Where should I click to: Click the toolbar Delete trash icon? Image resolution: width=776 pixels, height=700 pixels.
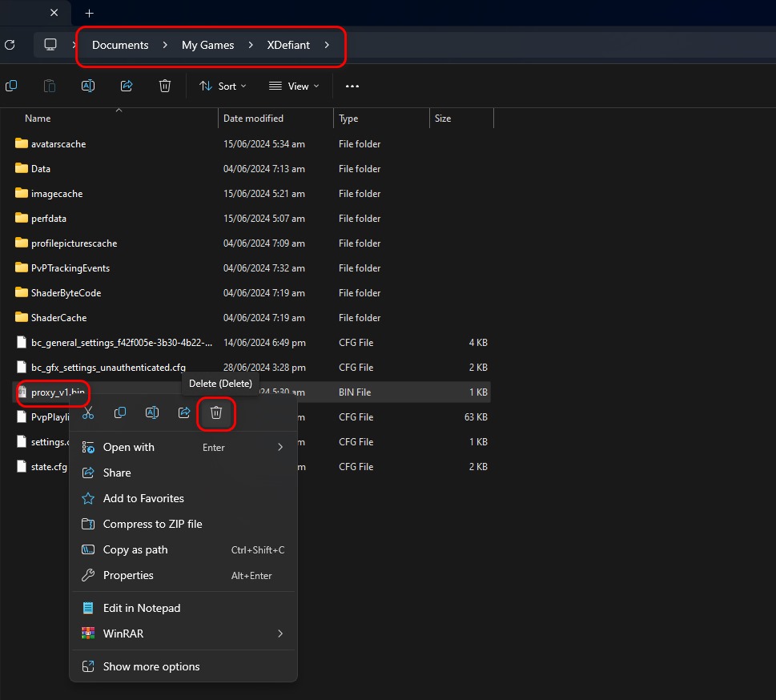165,86
